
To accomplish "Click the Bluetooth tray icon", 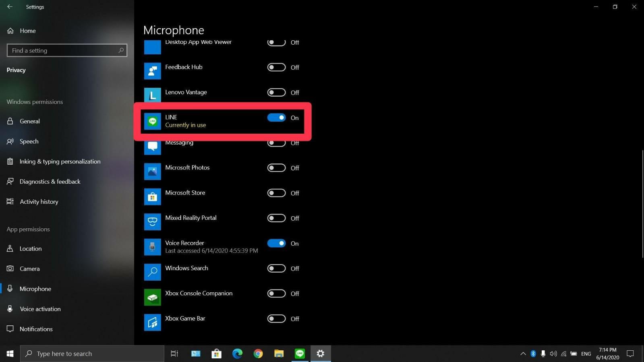I will click(x=533, y=354).
